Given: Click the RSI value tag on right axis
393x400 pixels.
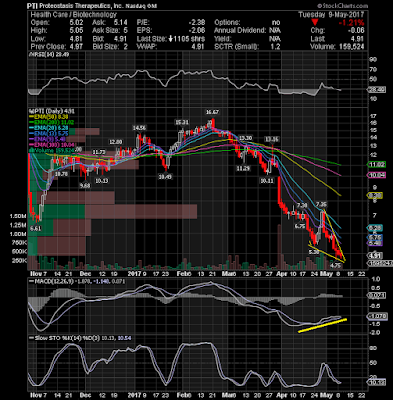Looking at the screenshot, I should (x=376, y=89).
